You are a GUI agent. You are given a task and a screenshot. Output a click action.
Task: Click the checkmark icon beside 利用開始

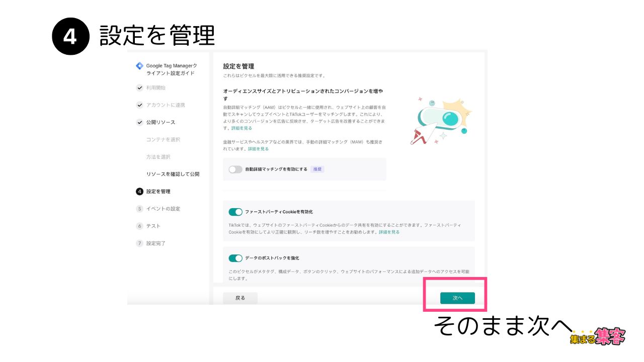140,88
